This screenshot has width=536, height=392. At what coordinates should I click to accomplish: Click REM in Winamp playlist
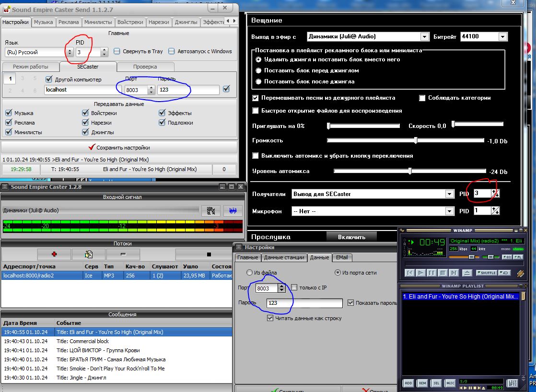click(422, 383)
